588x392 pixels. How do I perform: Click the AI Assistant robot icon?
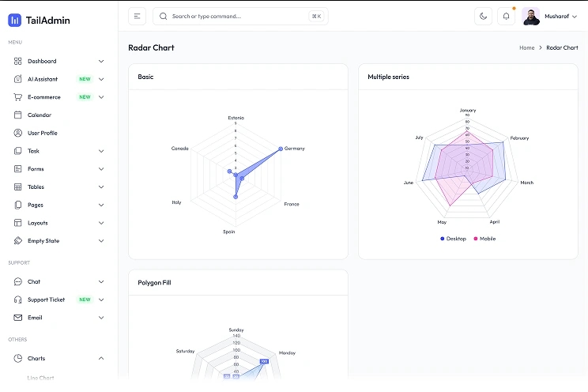[17, 79]
